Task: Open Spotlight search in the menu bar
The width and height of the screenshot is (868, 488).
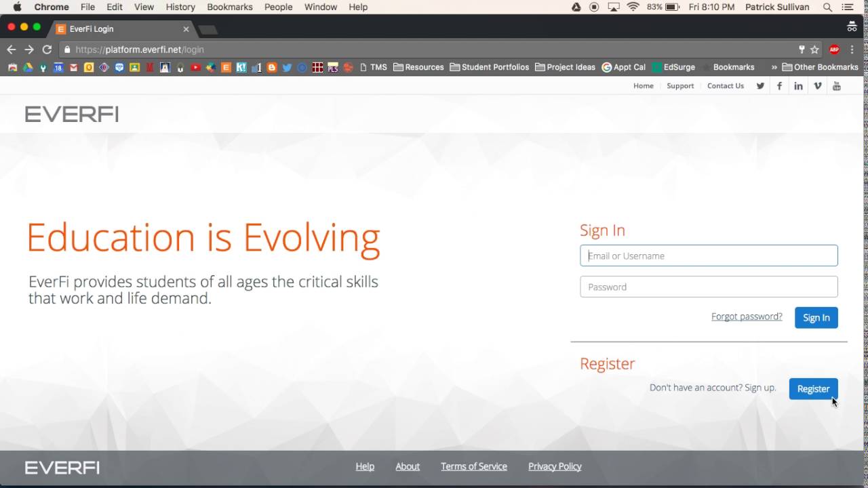Action: point(827,7)
